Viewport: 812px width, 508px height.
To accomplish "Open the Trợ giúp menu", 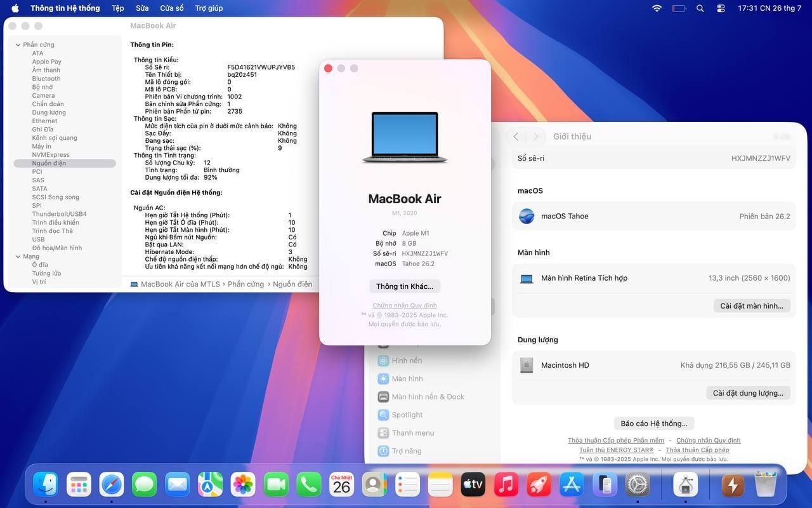I will 209,8.
